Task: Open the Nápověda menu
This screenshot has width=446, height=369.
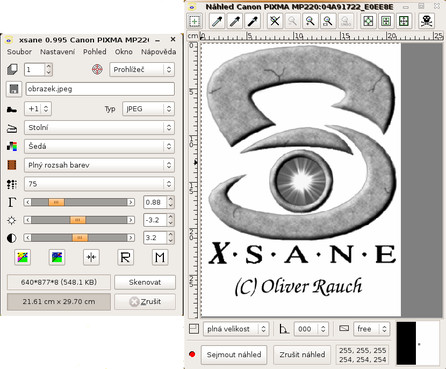Action: 158,52
